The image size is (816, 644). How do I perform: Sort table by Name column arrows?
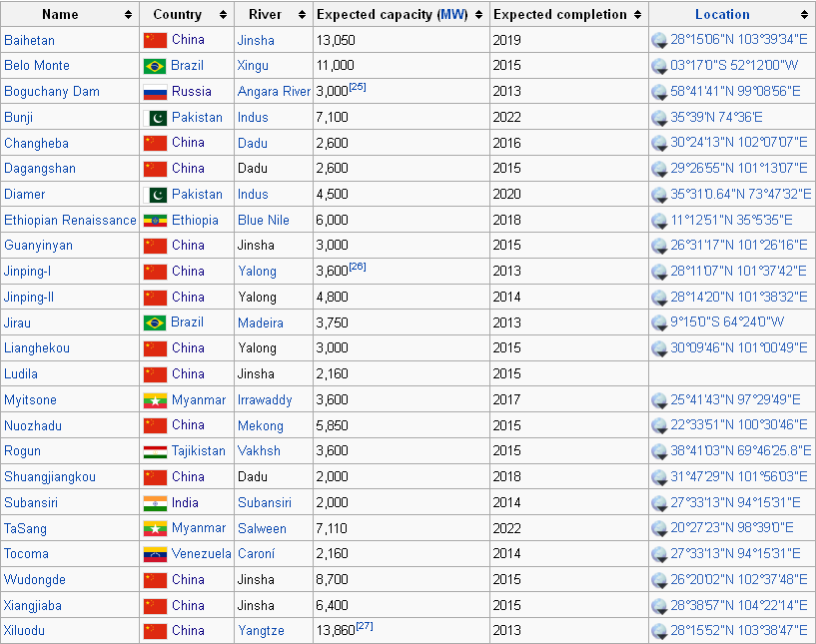pos(128,15)
